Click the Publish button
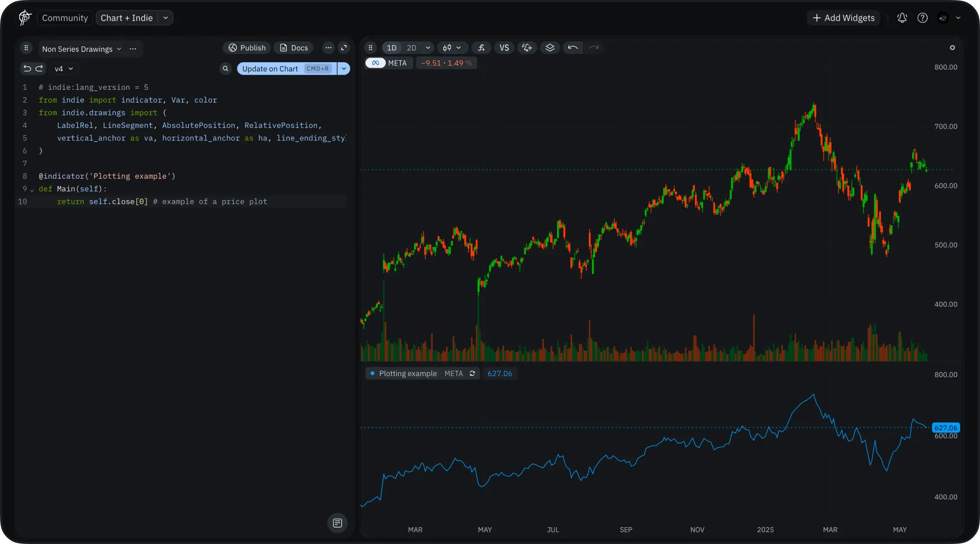 [x=247, y=48]
